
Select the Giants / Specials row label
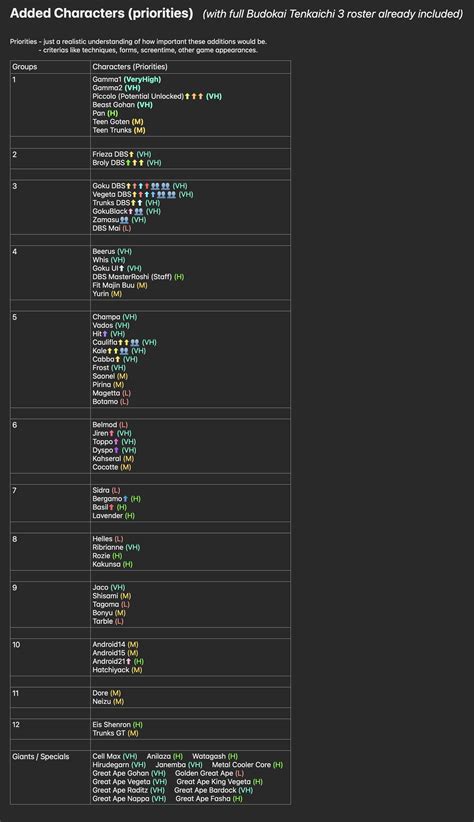click(x=40, y=756)
